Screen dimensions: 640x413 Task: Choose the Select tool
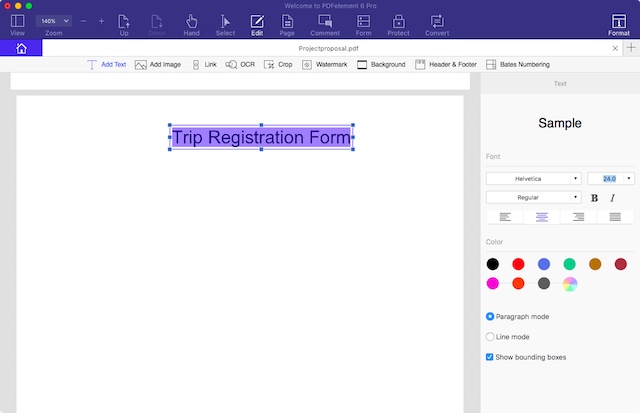click(x=225, y=25)
